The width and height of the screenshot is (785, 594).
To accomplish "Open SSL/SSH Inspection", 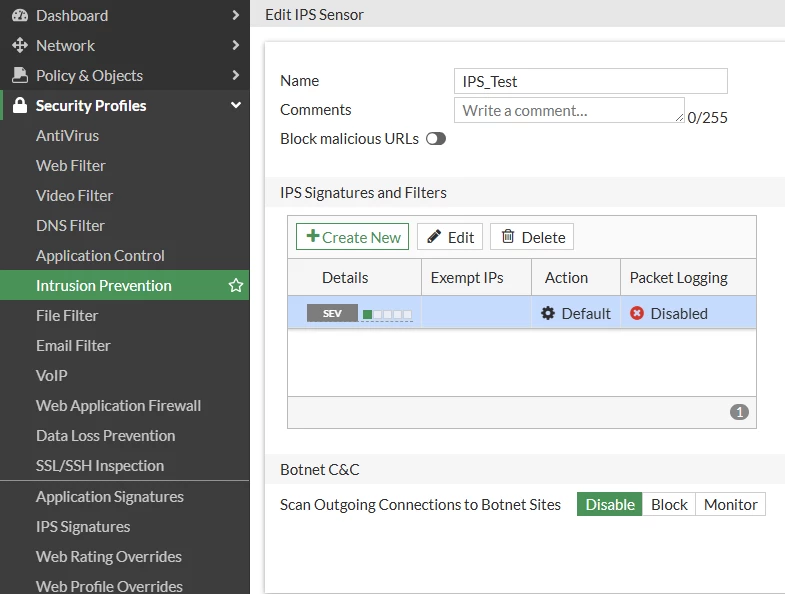I will (100, 466).
